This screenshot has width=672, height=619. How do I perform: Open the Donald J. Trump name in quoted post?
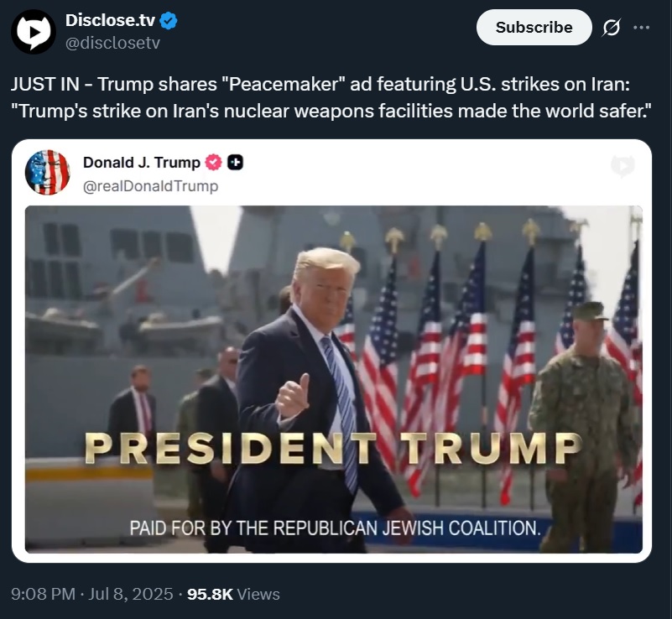pyautogui.click(x=142, y=163)
